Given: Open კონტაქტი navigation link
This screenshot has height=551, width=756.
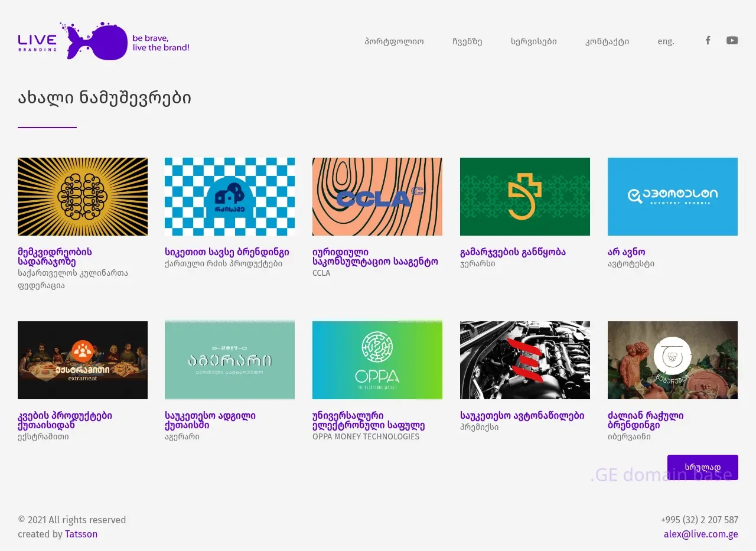Looking at the screenshot, I should (x=607, y=41).
